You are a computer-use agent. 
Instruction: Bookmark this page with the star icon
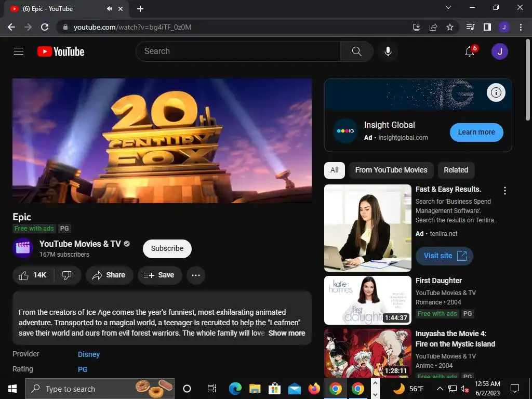pyautogui.click(x=450, y=27)
